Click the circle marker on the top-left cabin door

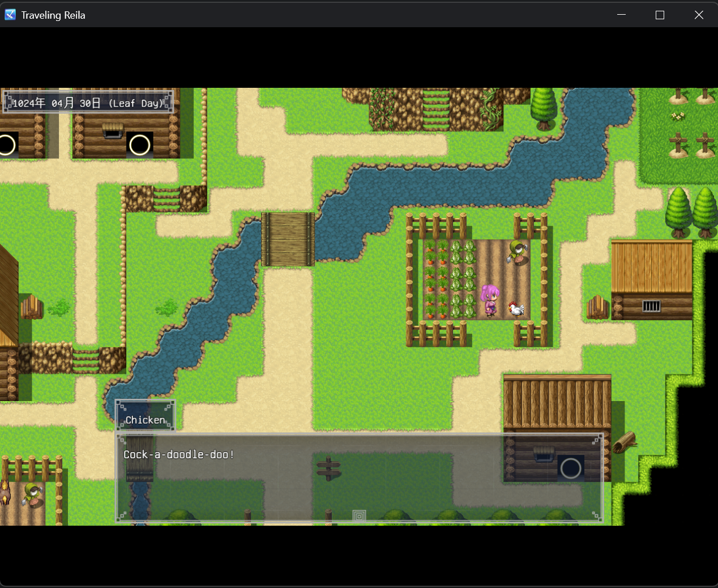click(140, 145)
